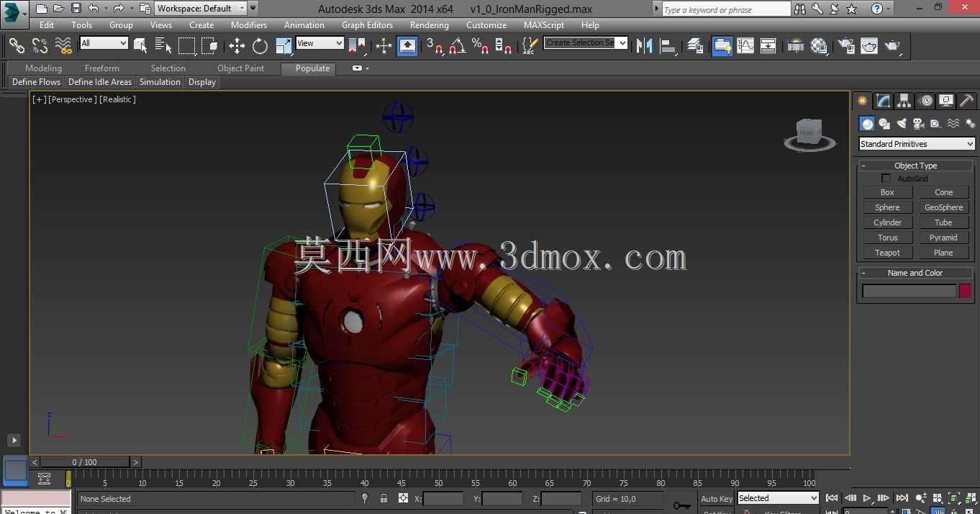Open the Motion command panel tab

pos(926,101)
